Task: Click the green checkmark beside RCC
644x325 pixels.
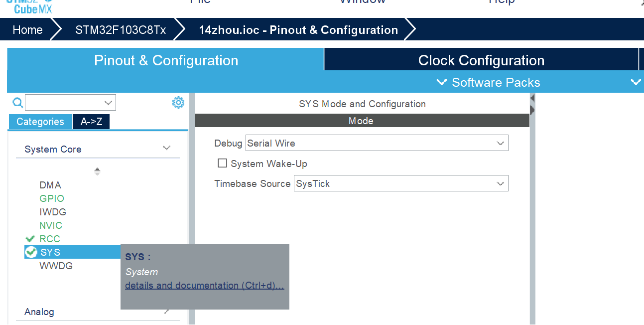Action: tap(30, 239)
